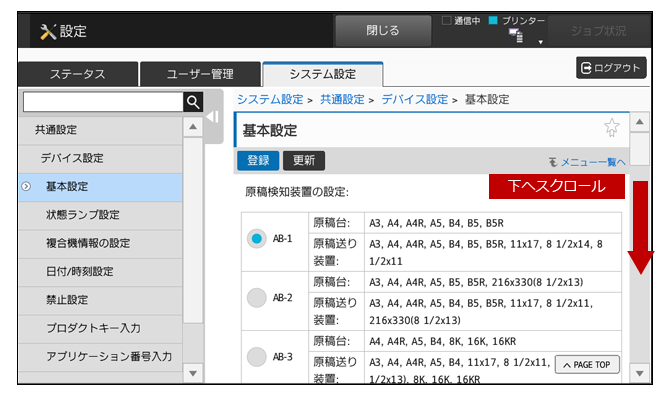Select the AB-2 radio button
670x396 pixels.
tap(256, 298)
